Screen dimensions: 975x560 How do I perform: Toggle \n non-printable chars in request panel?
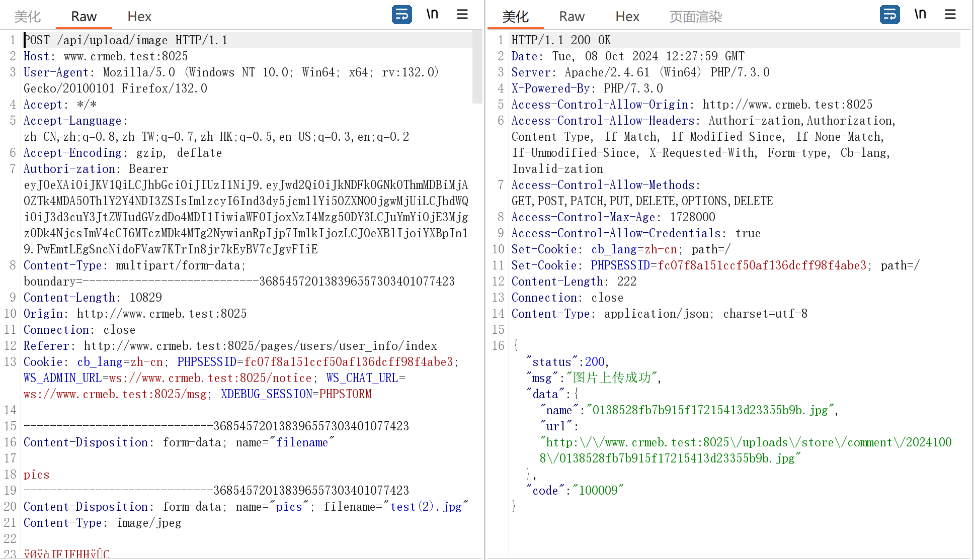tap(432, 15)
